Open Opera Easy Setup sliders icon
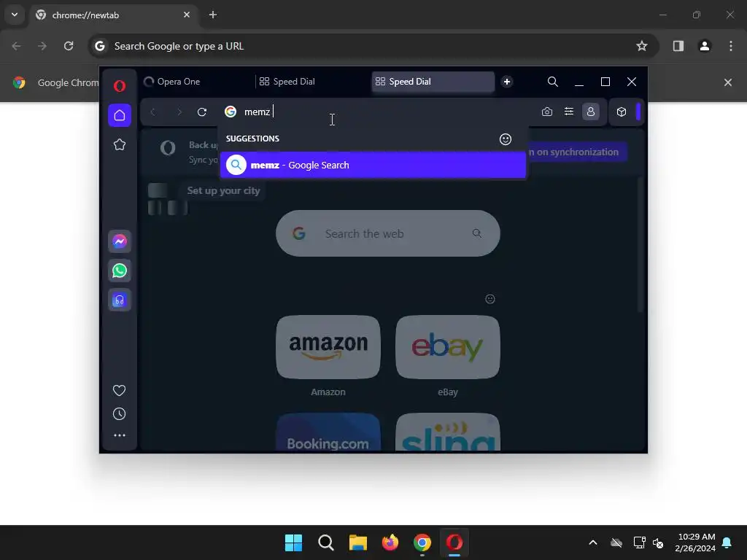 click(569, 112)
